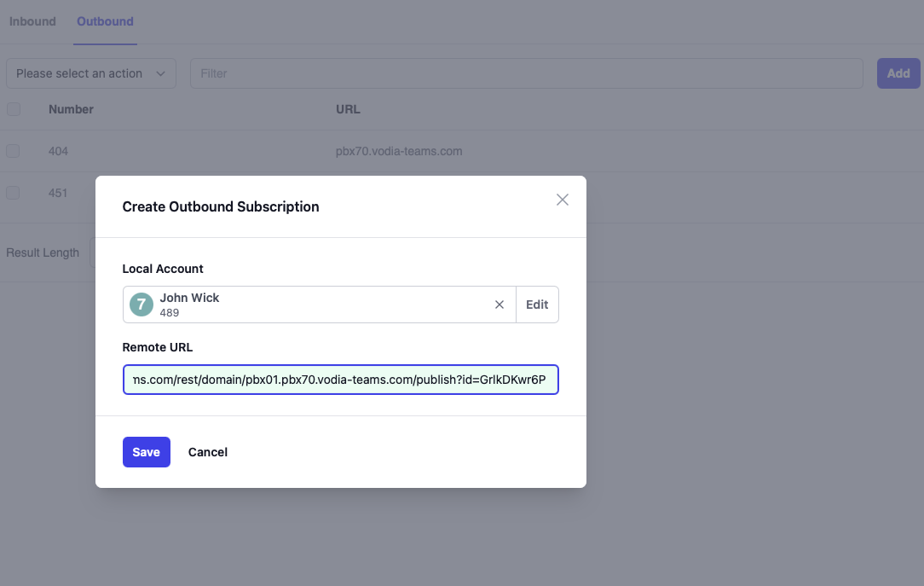This screenshot has width=924, height=586.
Task: Focus the Remote URL text field
Action: point(340,380)
